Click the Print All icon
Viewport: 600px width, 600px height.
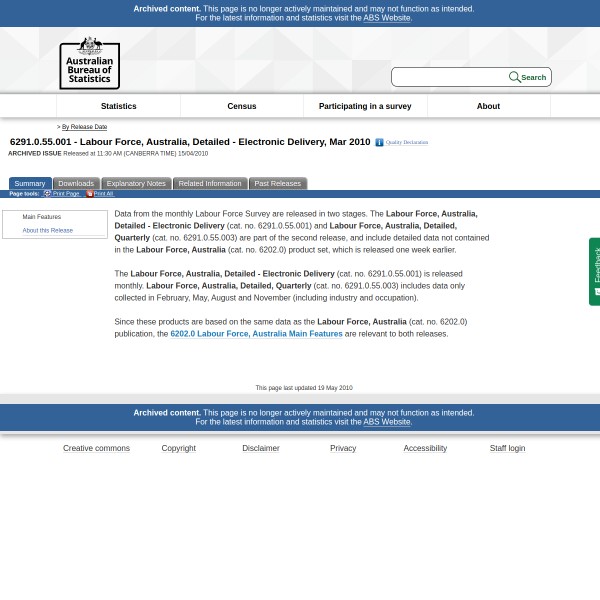click(x=89, y=194)
